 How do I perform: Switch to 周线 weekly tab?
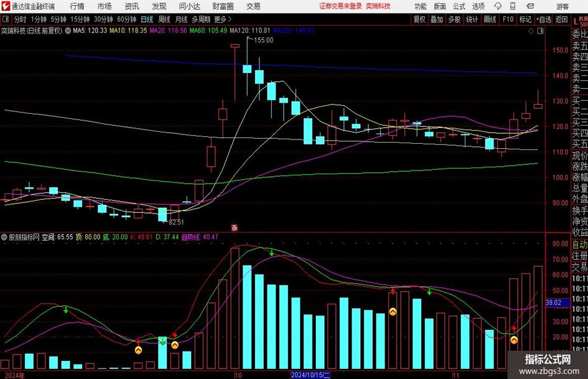click(164, 19)
